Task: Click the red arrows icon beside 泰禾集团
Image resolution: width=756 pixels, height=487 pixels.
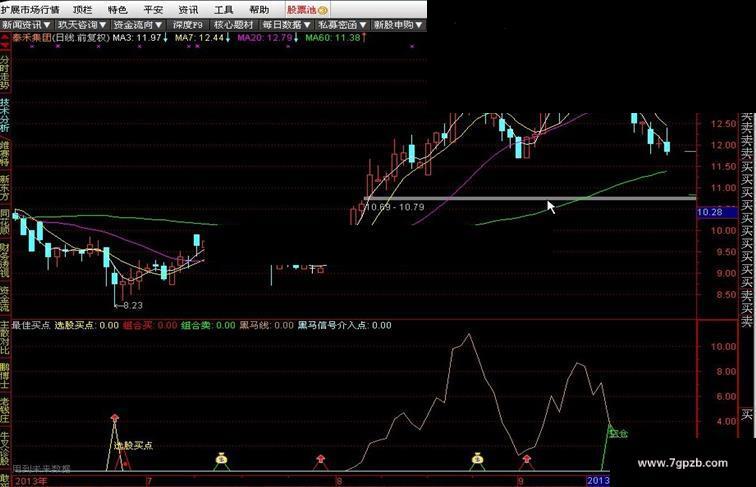Action: (x=5, y=41)
